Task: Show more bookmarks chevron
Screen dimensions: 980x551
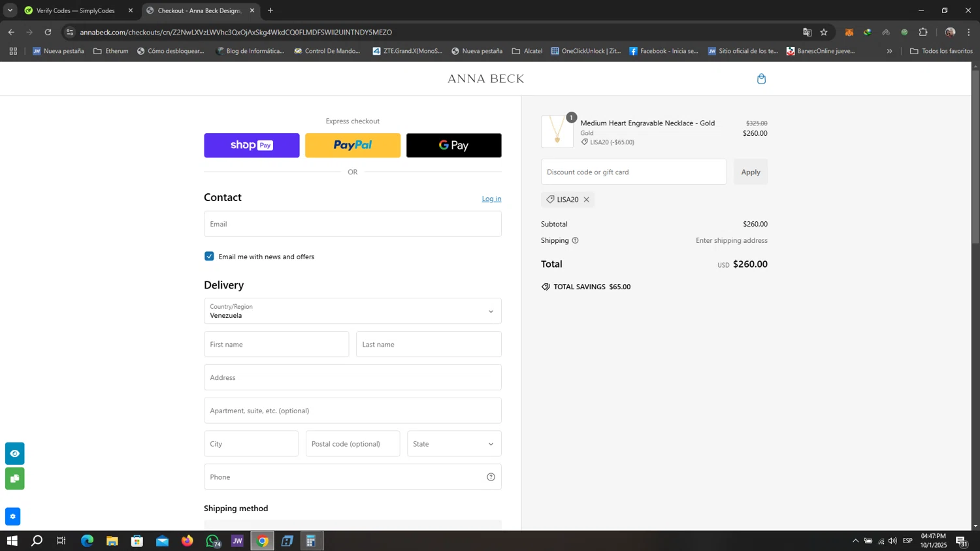Action: coord(889,51)
